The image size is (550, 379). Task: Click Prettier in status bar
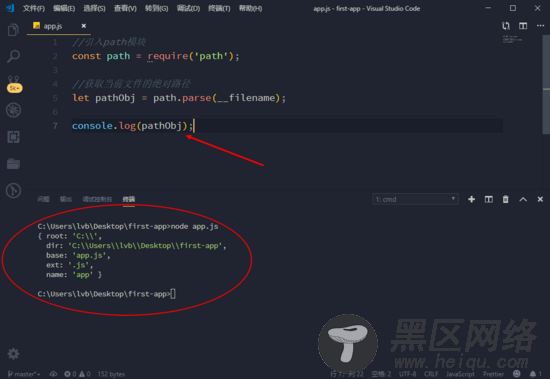coord(493,374)
